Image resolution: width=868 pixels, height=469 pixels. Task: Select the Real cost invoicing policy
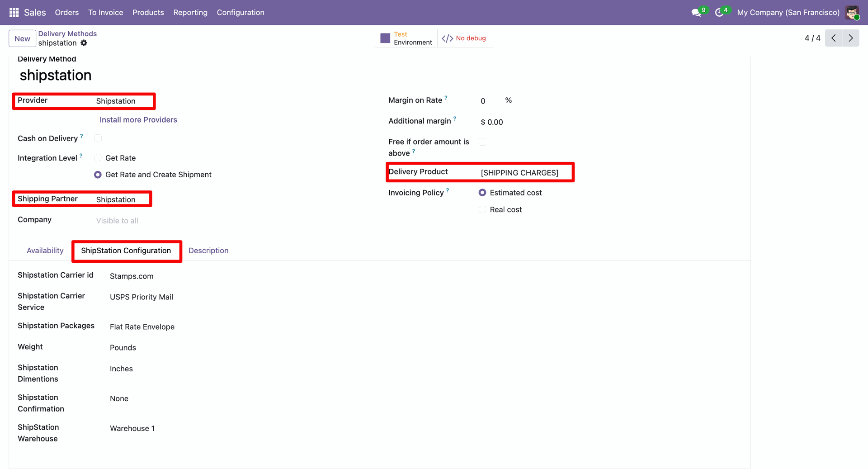pos(482,209)
